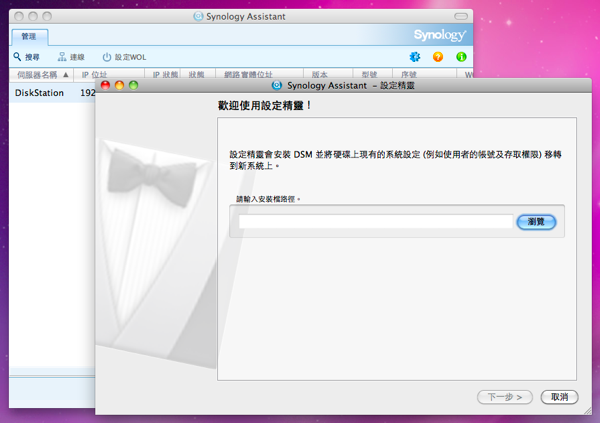This screenshot has width=600, height=423.
Task: Open the green info icon in main window
Action: [461, 57]
